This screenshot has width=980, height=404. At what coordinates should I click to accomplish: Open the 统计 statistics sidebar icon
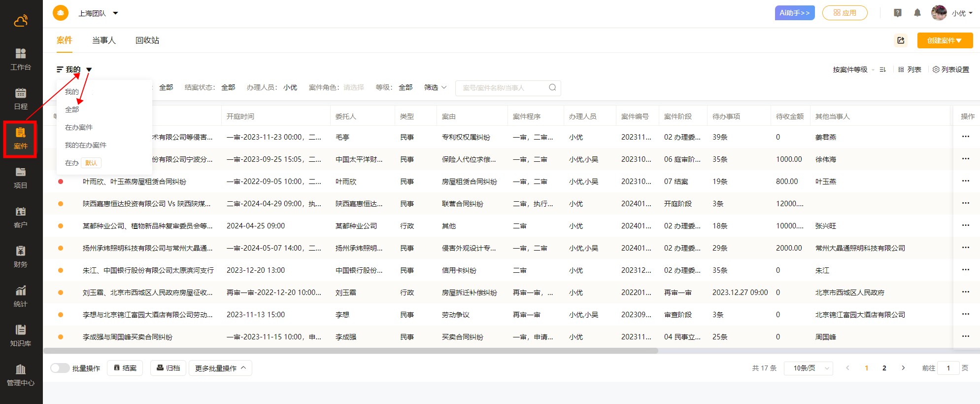pyautogui.click(x=21, y=295)
